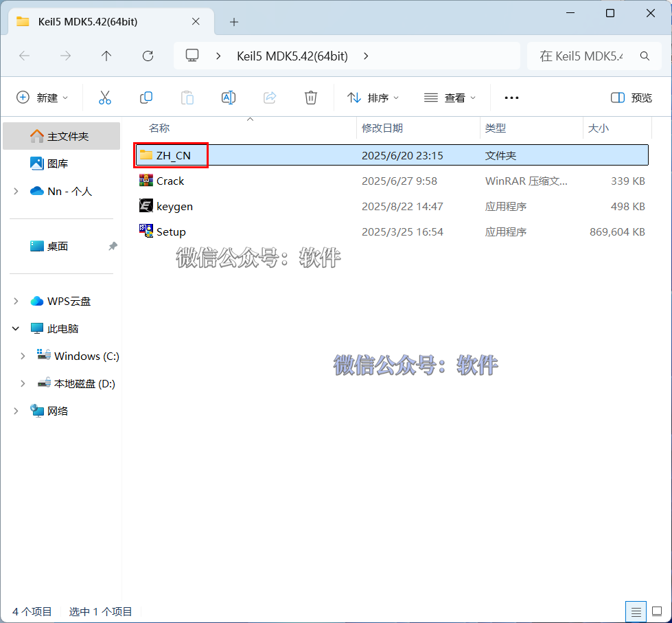This screenshot has width=672, height=623.
Task: Click the chevron after Keil5 MDK5.42(64bit) in the address bar
Action: [366, 56]
